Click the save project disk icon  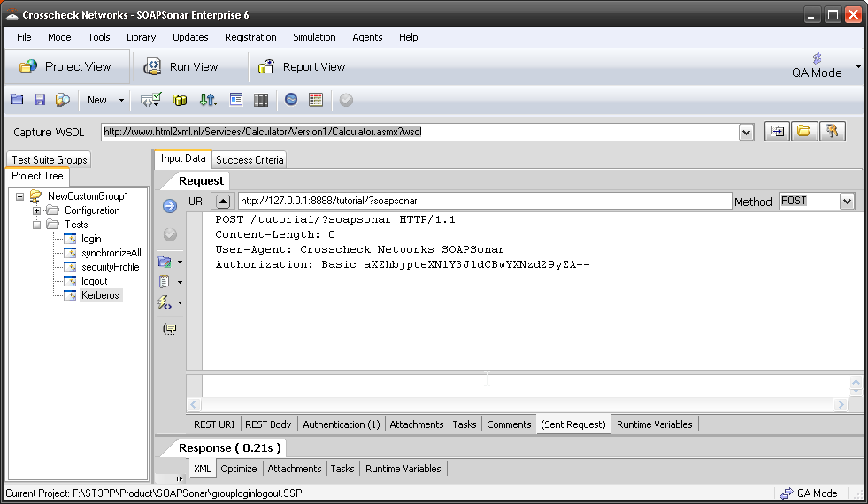pyautogui.click(x=39, y=100)
